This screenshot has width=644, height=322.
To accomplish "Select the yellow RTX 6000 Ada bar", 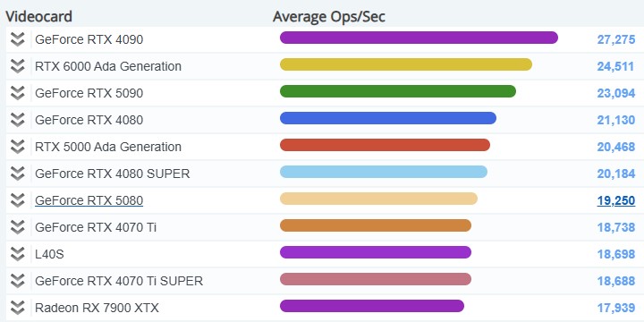I will click(406, 64).
